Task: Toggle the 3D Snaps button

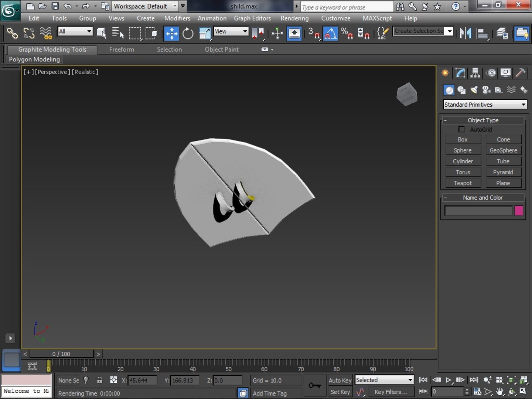Action: pos(314,33)
